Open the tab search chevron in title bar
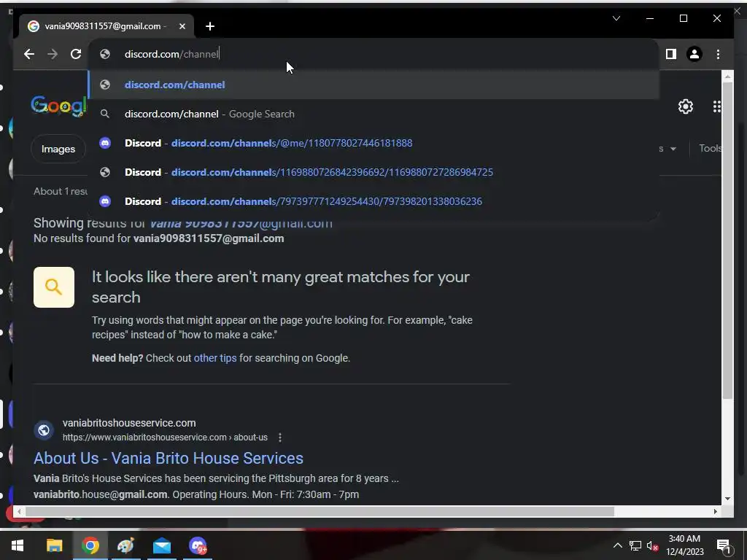Image resolution: width=747 pixels, height=560 pixels. tap(616, 18)
